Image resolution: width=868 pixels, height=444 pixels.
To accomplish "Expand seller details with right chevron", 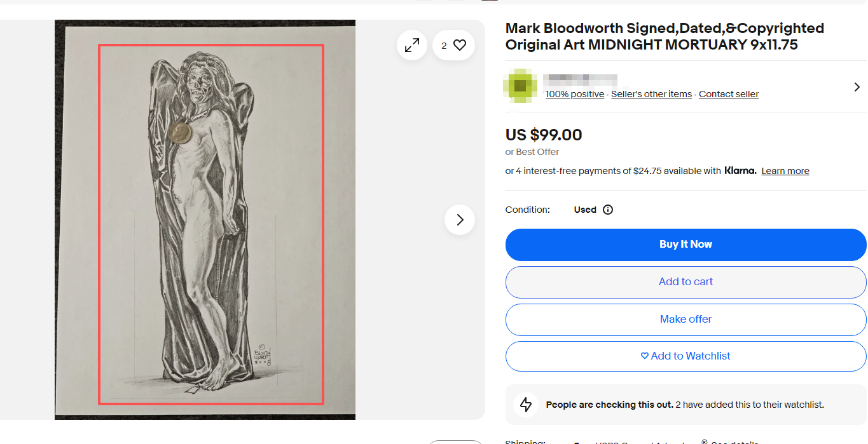I will [857, 87].
